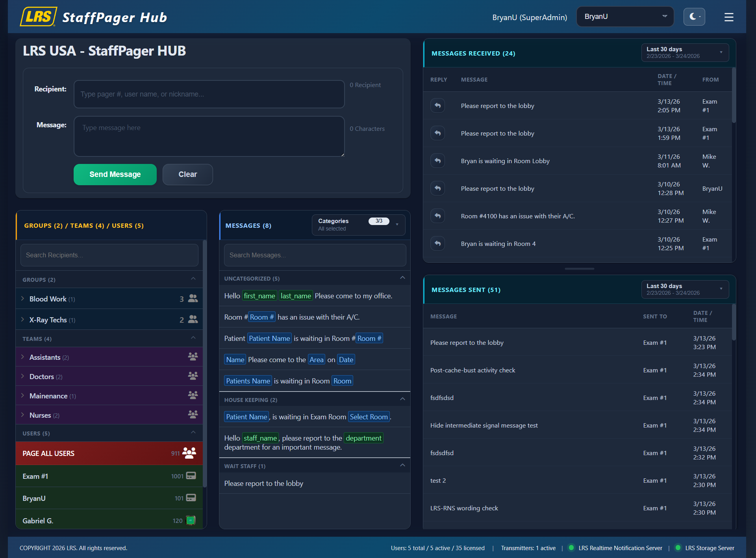Viewport: 756px width, 558px height.
Task: Click the Doctors team people icon
Action: coord(193,376)
